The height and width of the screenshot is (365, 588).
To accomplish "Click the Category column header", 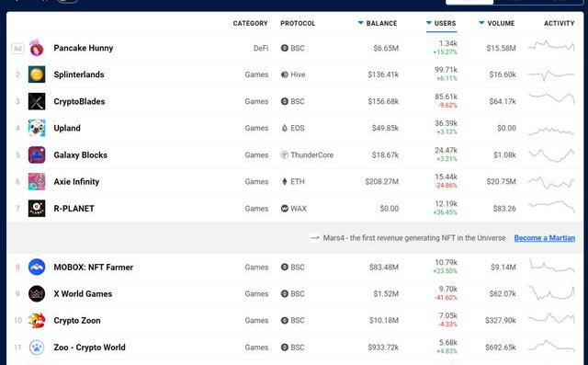I will pyautogui.click(x=251, y=23).
